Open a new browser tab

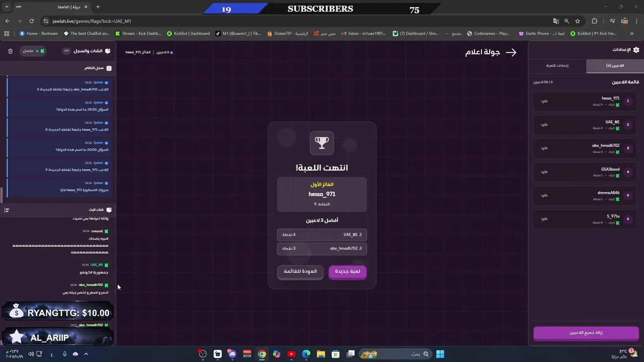point(98,7)
